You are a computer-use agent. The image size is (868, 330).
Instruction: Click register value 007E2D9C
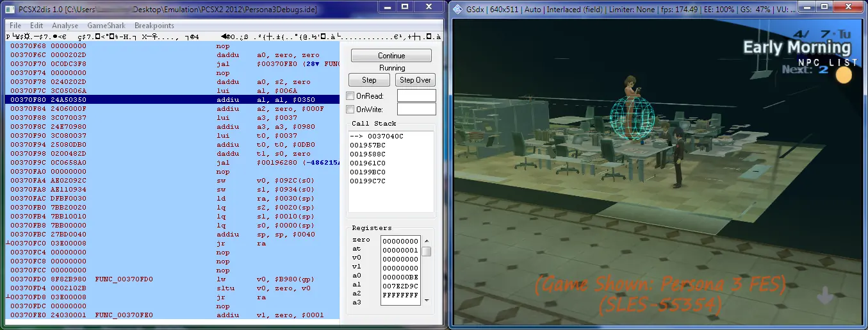400,286
